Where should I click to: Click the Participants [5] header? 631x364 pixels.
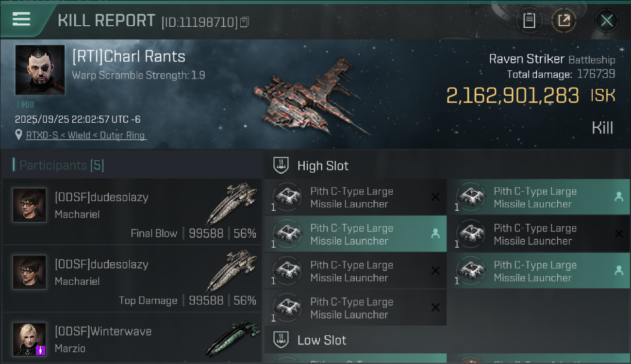(62, 165)
